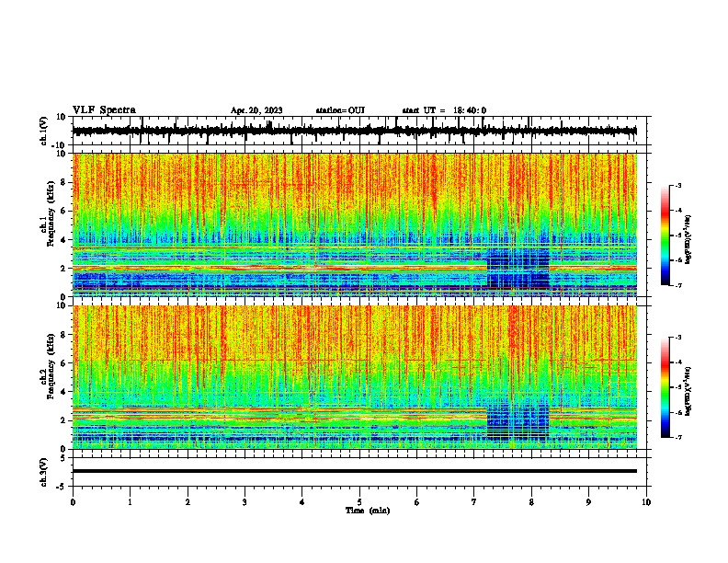Click the dark blue quiet patch in ch.1 spectrogram

coord(518,268)
